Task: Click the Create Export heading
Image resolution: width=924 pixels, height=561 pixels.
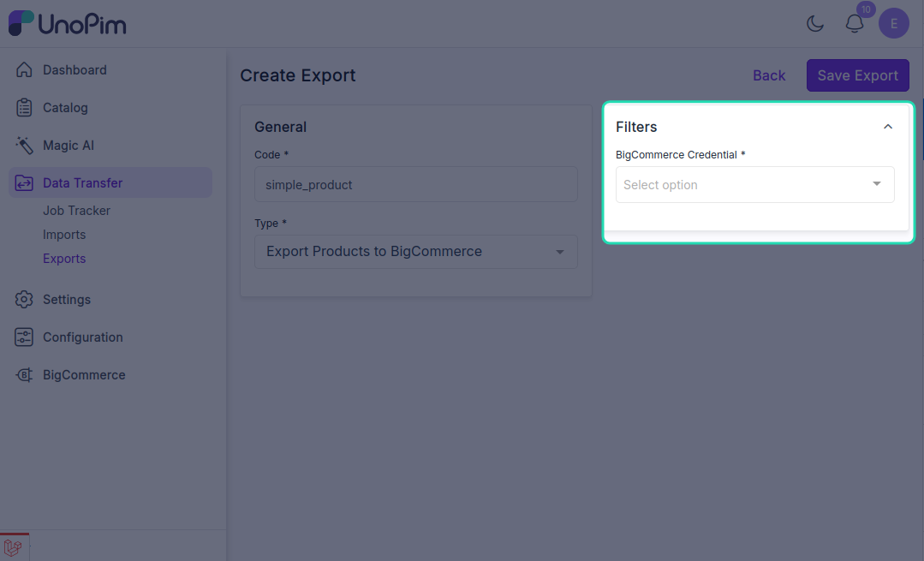Action: pyautogui.click(x=298, y=75)
